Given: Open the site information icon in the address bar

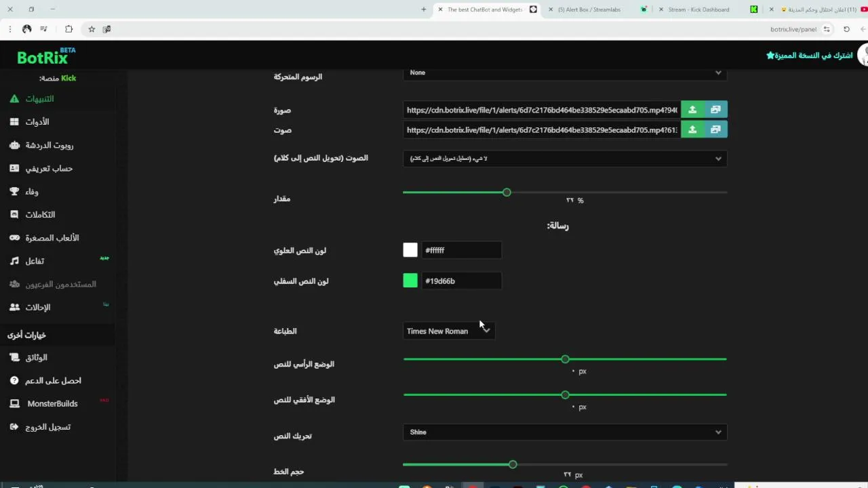Looking at the screenshot, I should tap(827, 29).
